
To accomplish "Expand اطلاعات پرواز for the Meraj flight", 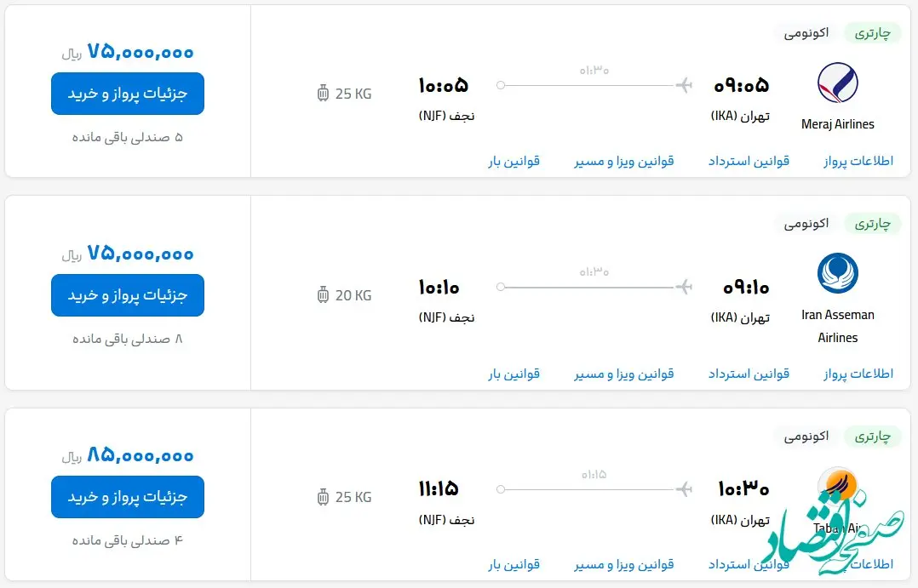I will [x=858, y=160].
